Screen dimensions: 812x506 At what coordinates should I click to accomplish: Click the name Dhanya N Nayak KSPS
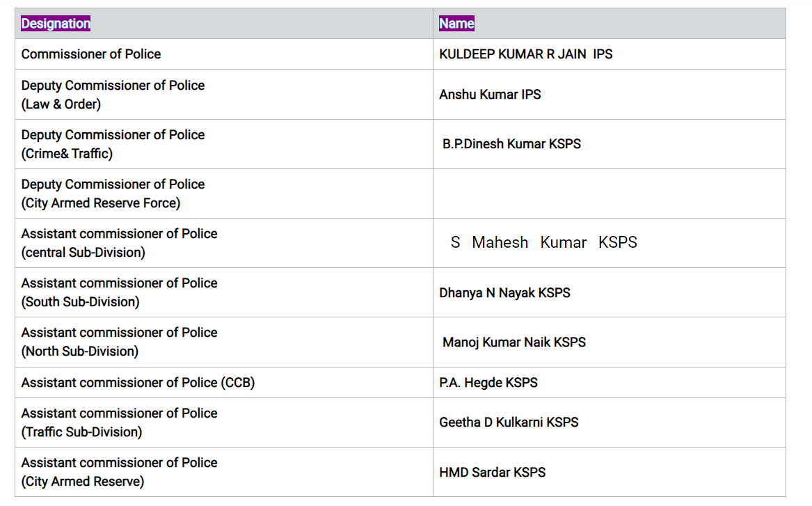[x=504, y=293]
